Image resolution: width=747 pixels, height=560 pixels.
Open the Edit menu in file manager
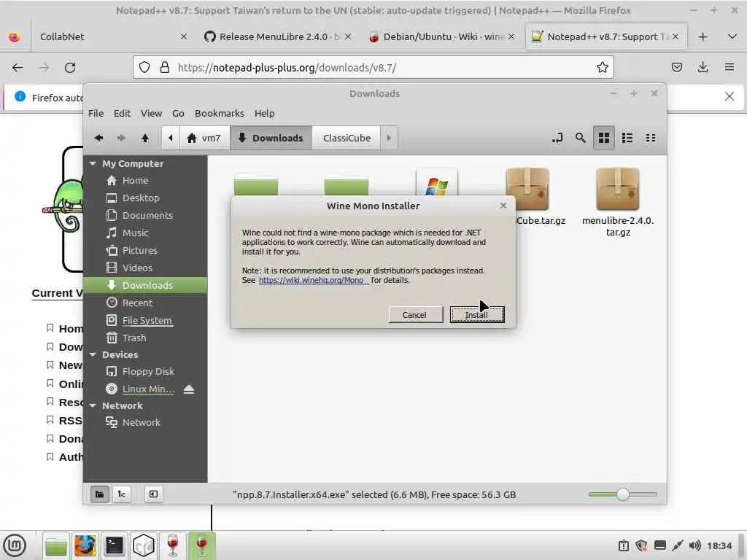point(122,113)
